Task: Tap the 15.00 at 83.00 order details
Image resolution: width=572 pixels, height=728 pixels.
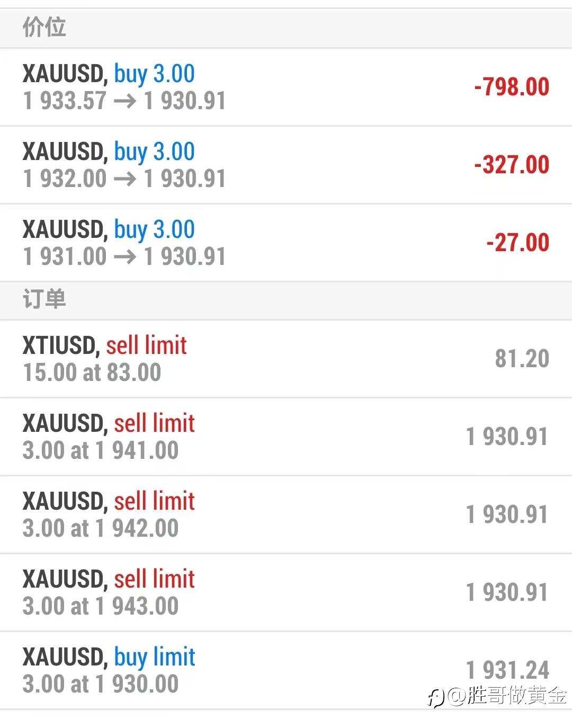Action: [x=92, y=372]
